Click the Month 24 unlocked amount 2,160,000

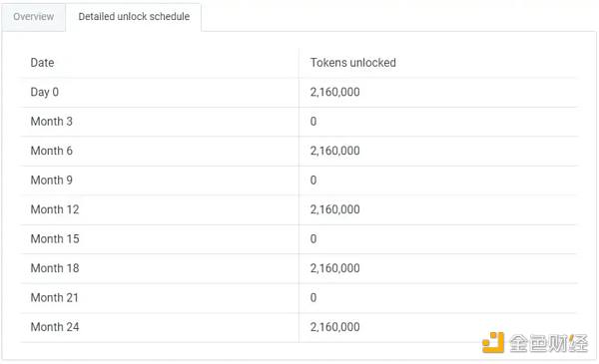coord(335,327)
